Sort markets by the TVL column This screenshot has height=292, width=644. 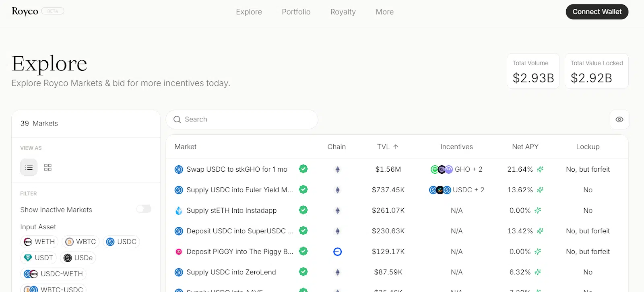pyautogui.click(x=388, y=147)
